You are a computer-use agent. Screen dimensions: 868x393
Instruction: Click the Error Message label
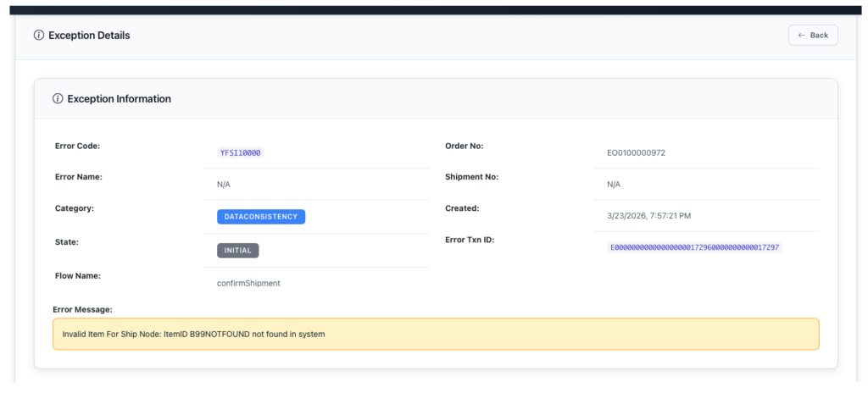pos(82,309)
